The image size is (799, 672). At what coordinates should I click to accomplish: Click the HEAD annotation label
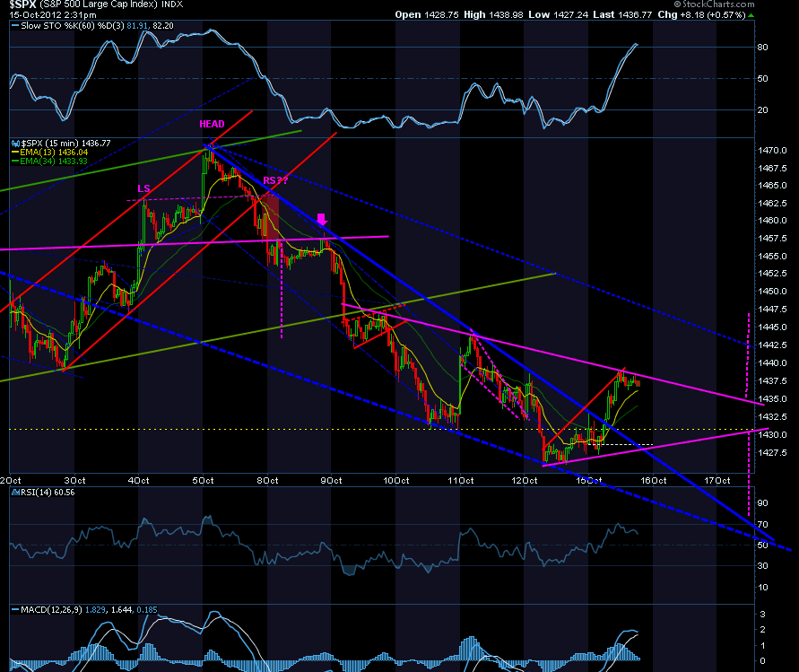[x=212, y=124]
